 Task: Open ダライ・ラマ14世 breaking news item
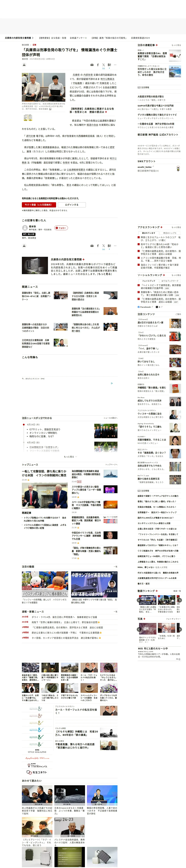click(64, 617)
